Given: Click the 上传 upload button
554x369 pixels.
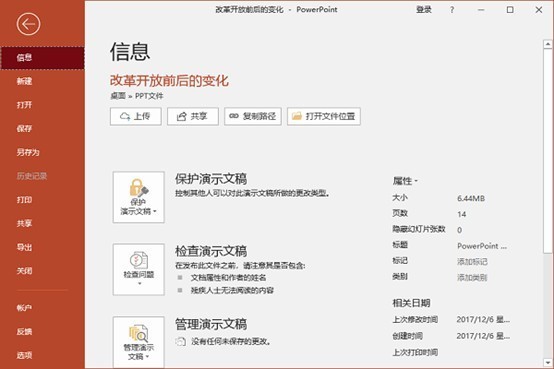Looking at the screenshot, I should [x=136, y=116].
